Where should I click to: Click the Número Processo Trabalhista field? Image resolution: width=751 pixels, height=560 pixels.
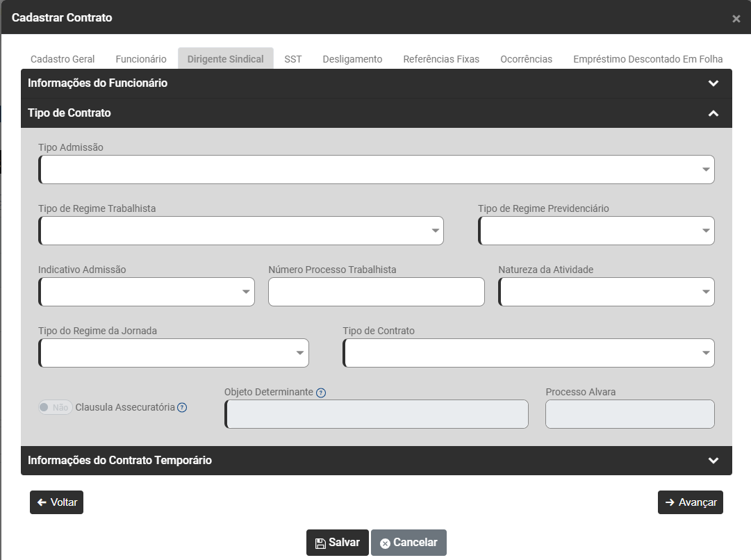pos(376,292)
